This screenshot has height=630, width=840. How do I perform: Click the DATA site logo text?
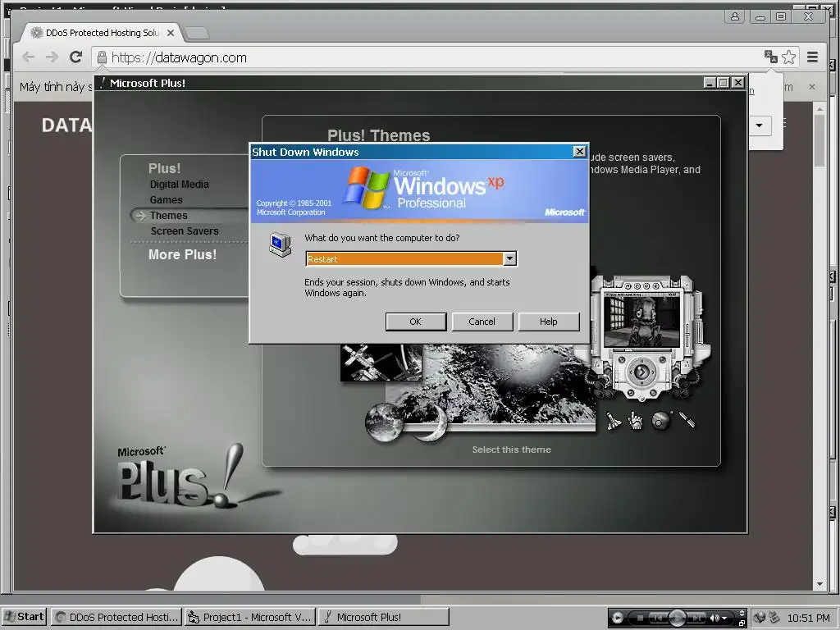(x=66, y=126)
